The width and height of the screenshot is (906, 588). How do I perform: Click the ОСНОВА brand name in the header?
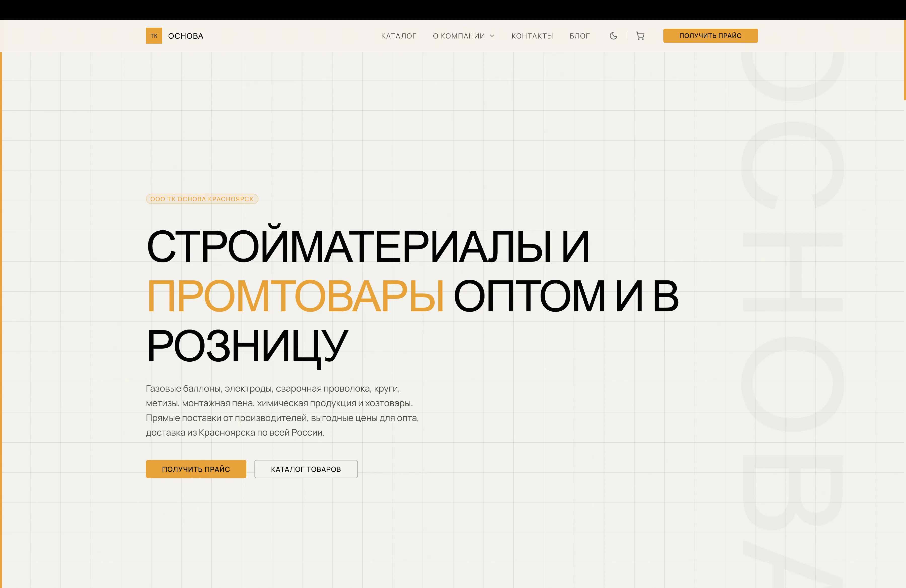186,36
